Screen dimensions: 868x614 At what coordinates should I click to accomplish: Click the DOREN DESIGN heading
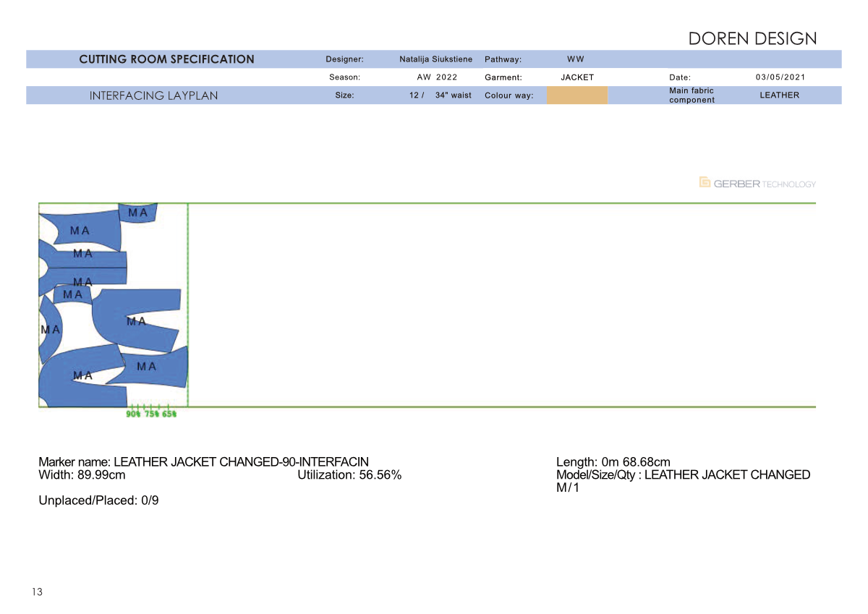pyautogui.click(x=752, y=38)
